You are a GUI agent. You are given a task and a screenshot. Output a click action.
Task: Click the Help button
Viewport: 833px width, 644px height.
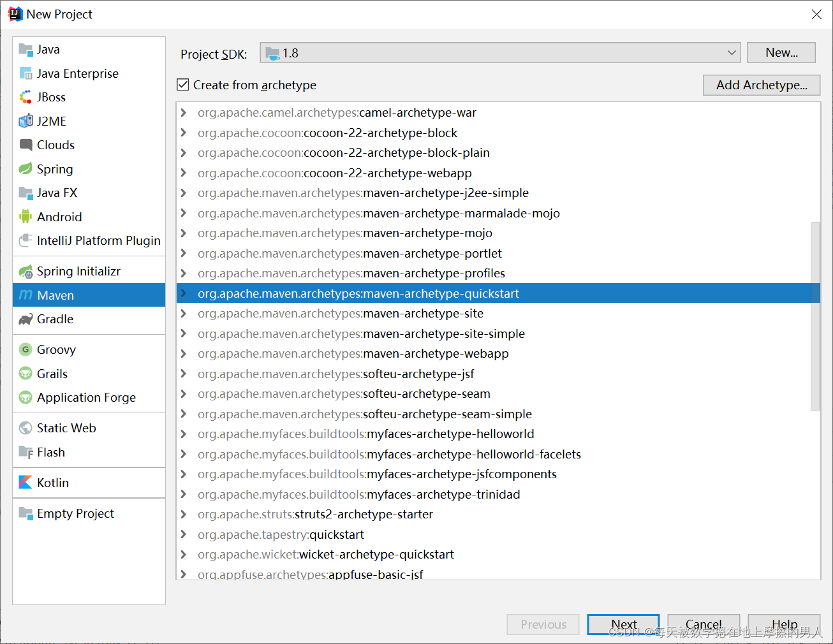pos(784,624)
